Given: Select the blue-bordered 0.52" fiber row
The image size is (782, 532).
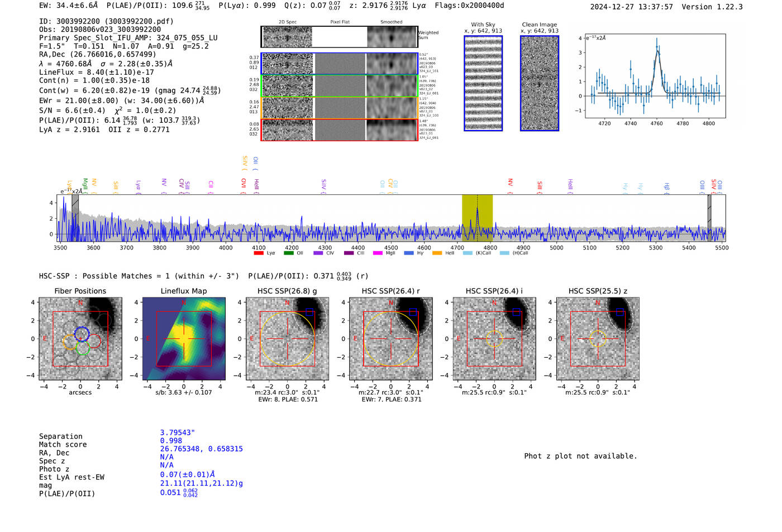Looking at the screenshot, I should click(x=339, y=64).
